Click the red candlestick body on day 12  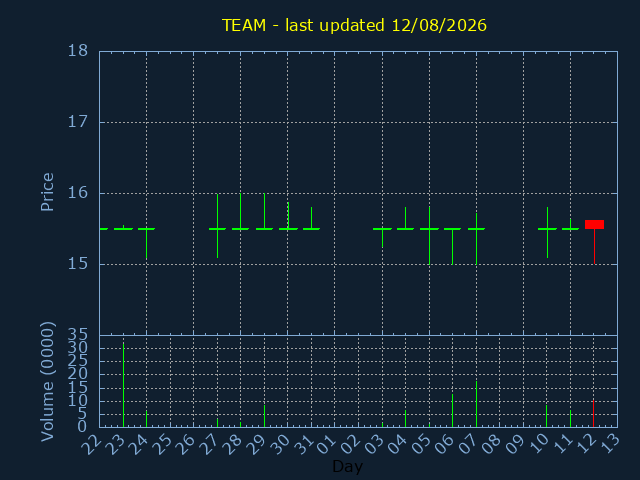[594, 224]
